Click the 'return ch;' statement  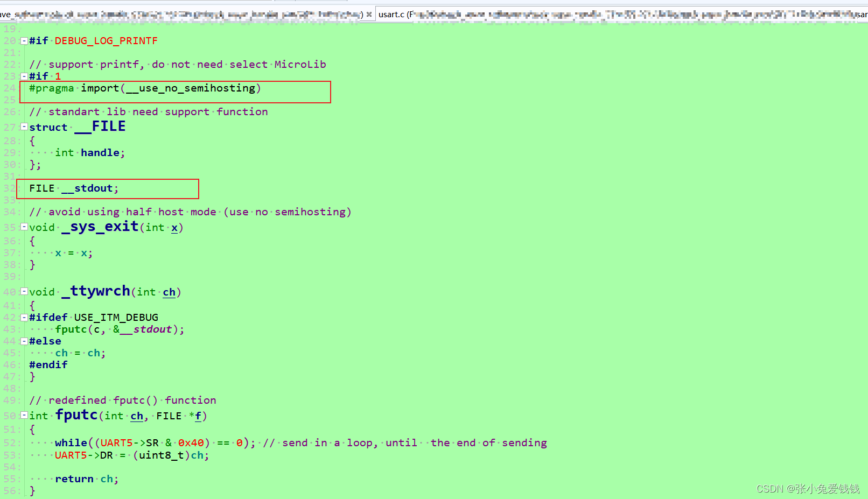click(x=87, y=479)
